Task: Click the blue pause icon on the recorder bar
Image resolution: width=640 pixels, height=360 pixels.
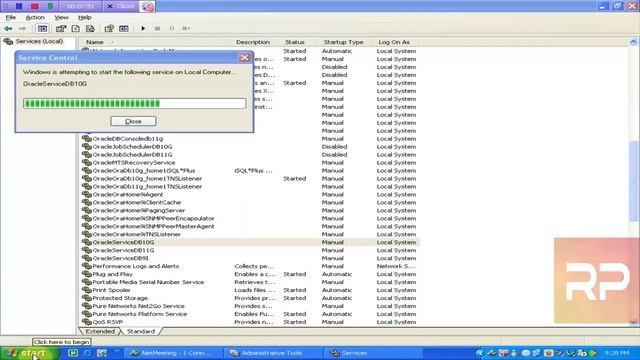Action: point(19,6)
